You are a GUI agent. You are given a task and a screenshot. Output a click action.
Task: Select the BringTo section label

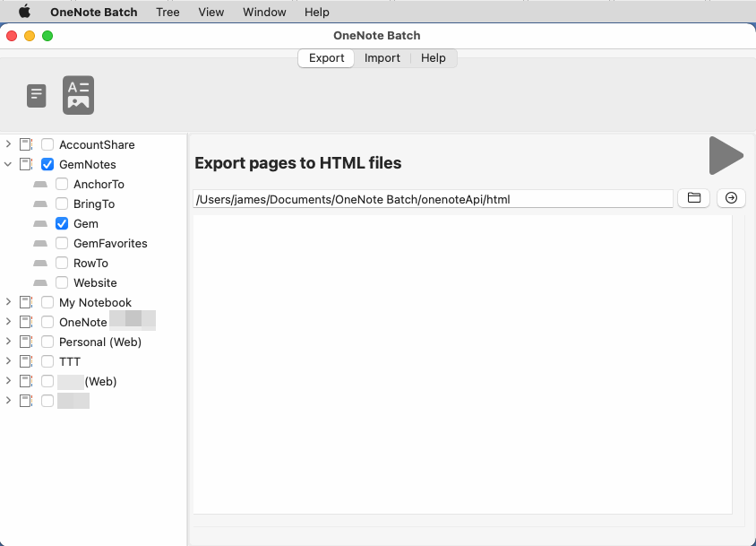94,204
